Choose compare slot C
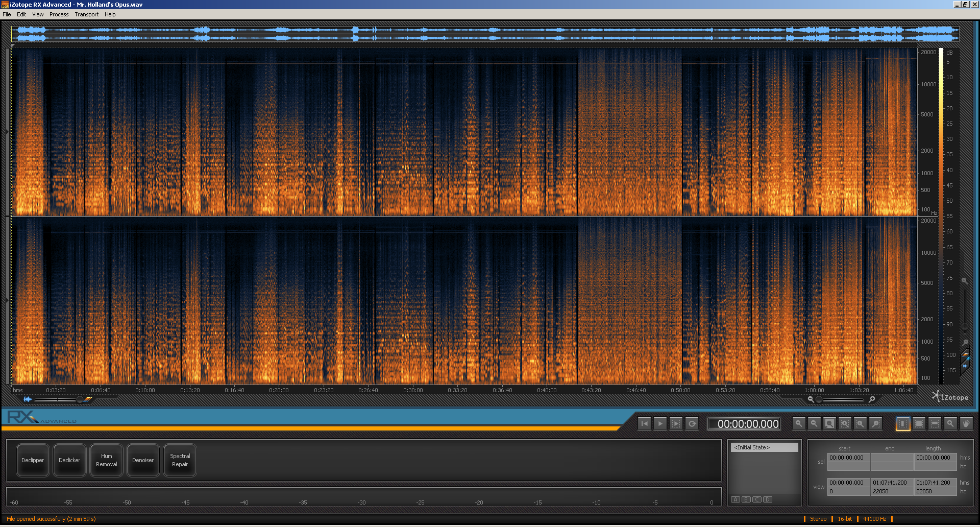This screenshot has height=527, width=980. click(757, 499)
